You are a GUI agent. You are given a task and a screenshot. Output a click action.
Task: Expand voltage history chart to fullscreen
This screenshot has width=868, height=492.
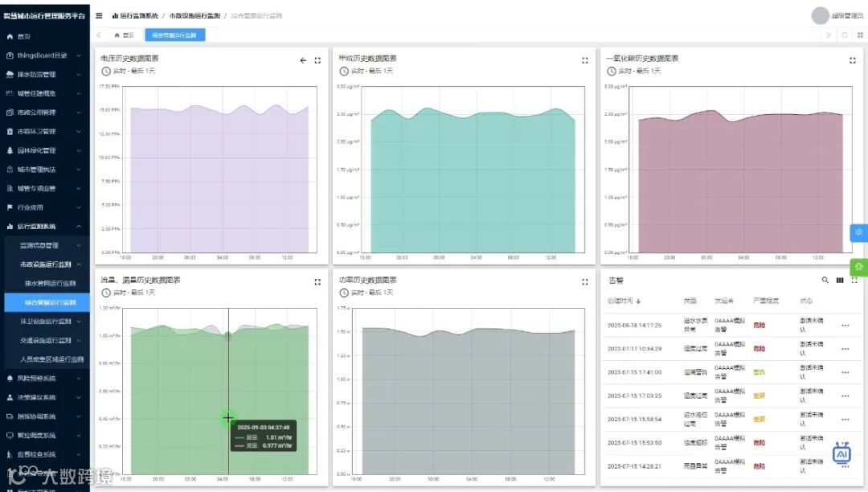[317, 60]
